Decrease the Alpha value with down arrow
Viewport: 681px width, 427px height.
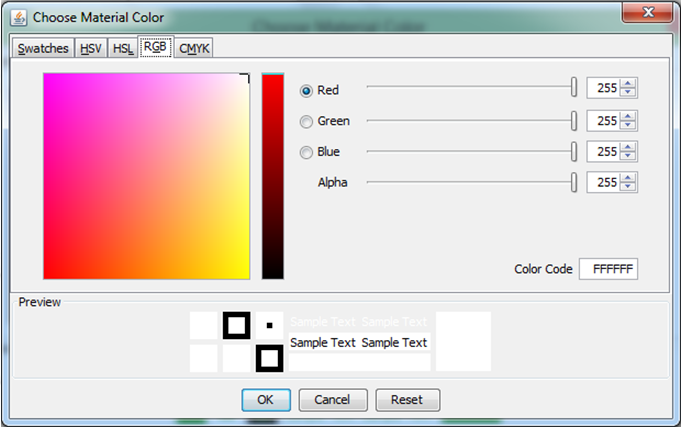(x=628, y=188)
